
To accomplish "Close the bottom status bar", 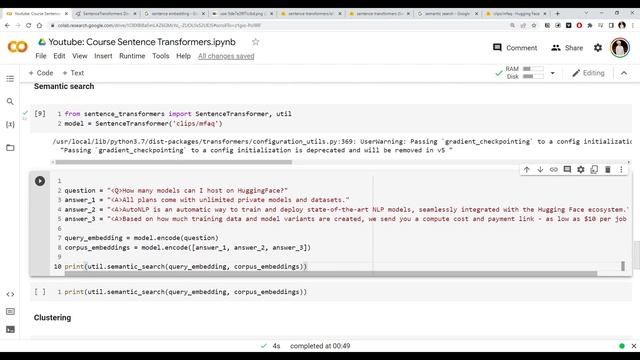I will point(634,346).
